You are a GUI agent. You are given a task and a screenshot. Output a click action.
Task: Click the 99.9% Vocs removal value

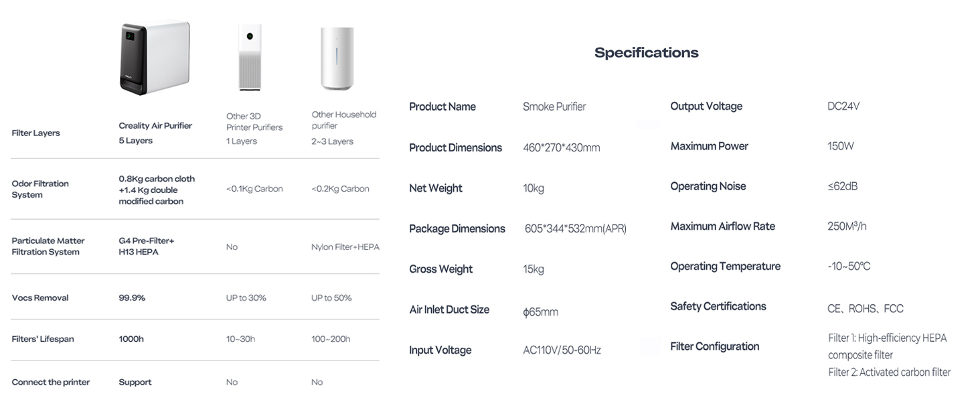[132, 298]
